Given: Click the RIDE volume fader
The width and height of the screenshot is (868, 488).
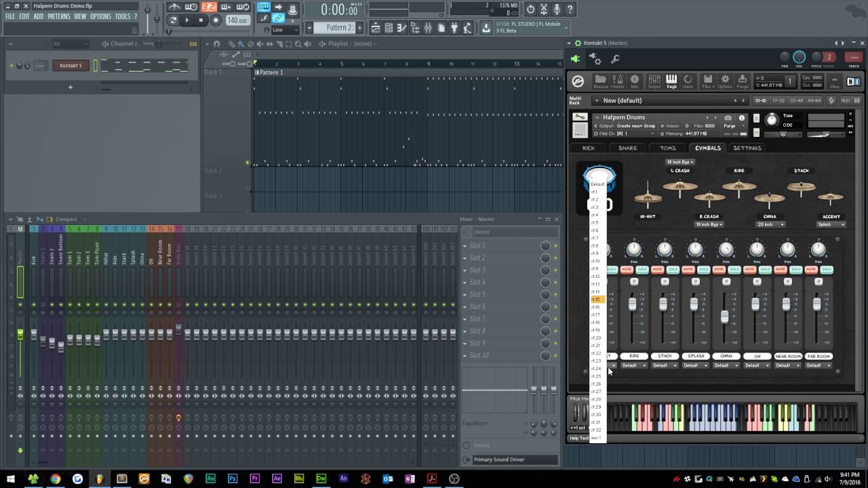Looking at the screenshot, I should click(x=633, y=304).
